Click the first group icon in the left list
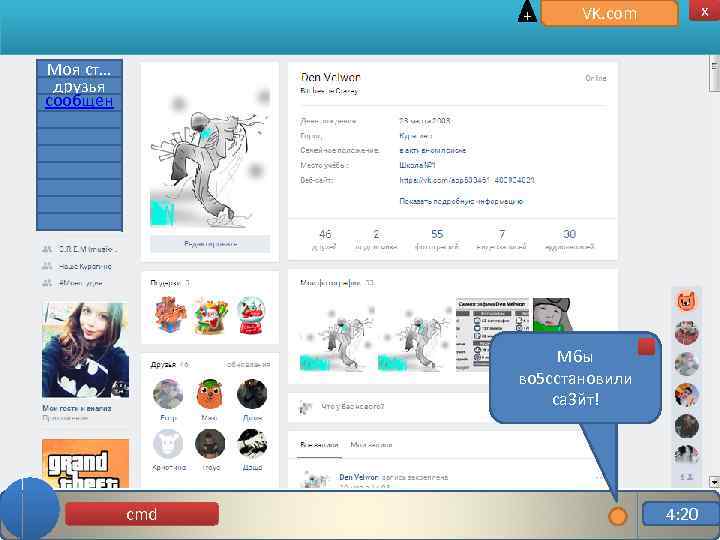The image size is (720, 540). click(x=47, y=249)
